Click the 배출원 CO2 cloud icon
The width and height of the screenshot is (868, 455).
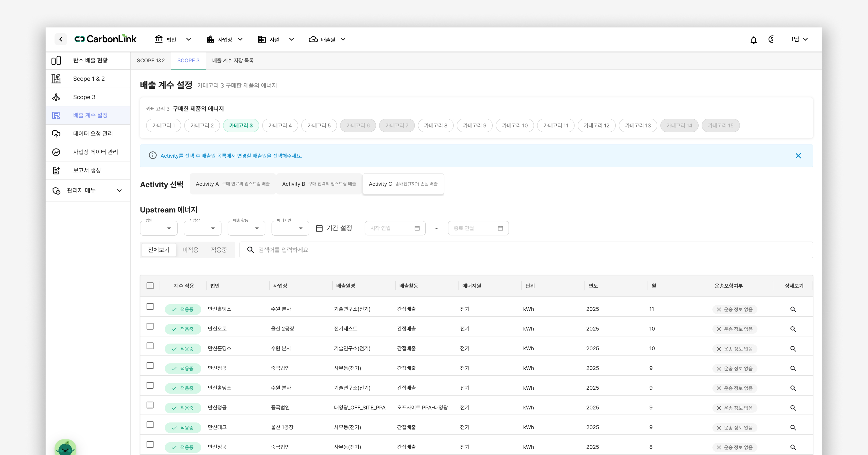click(313, 39)
